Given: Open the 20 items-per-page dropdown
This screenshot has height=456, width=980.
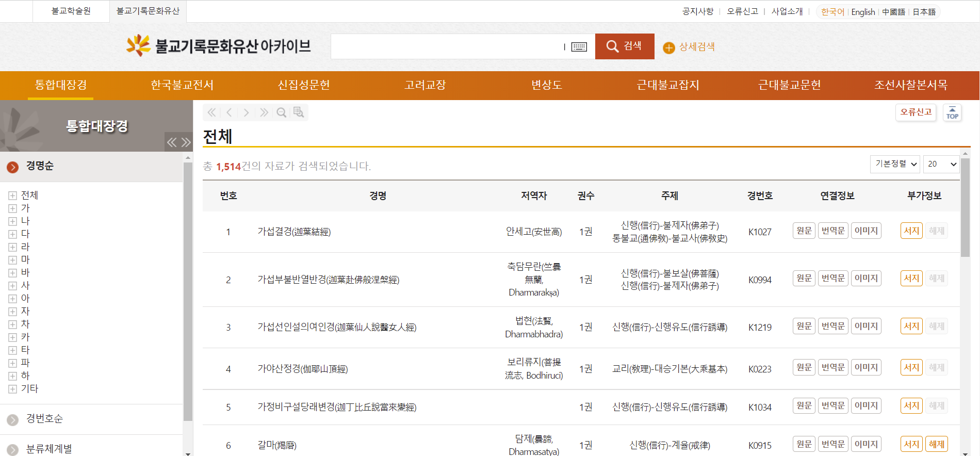Looking at the screenshot, I should tap(941, 164).
